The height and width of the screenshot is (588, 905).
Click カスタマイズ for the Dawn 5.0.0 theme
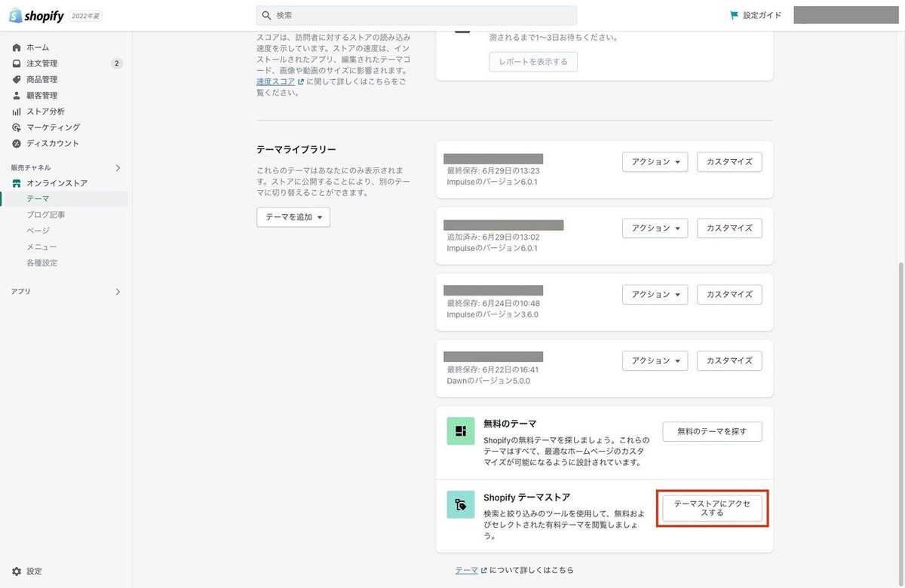pos(729,361)
